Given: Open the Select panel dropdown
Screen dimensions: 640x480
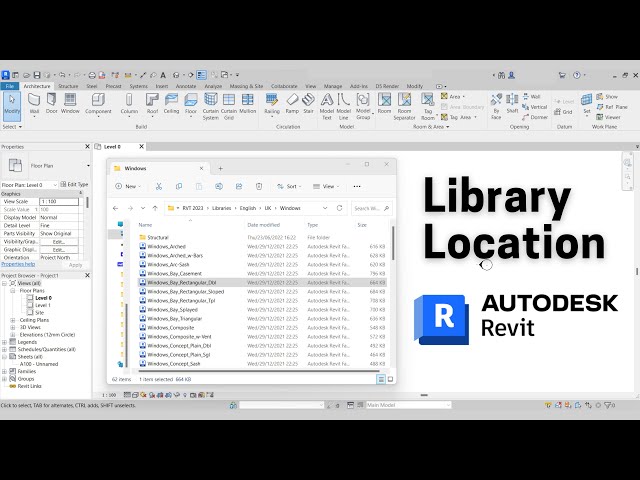Looking at the screenshot, I should tap(12, 127).
